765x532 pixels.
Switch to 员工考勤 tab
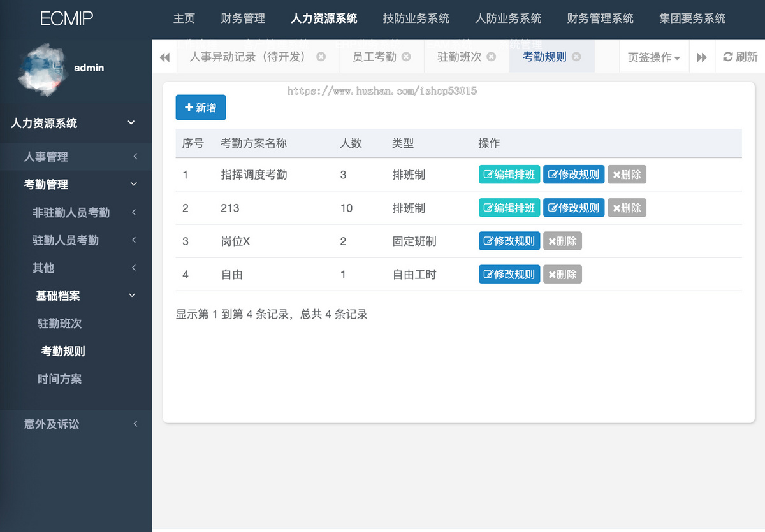(x=374, y=57)
